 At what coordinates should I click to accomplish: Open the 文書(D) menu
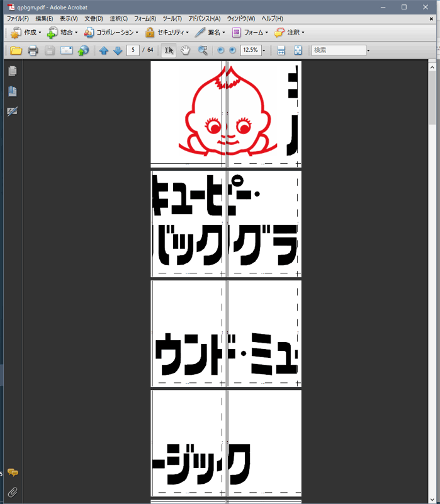94,19
